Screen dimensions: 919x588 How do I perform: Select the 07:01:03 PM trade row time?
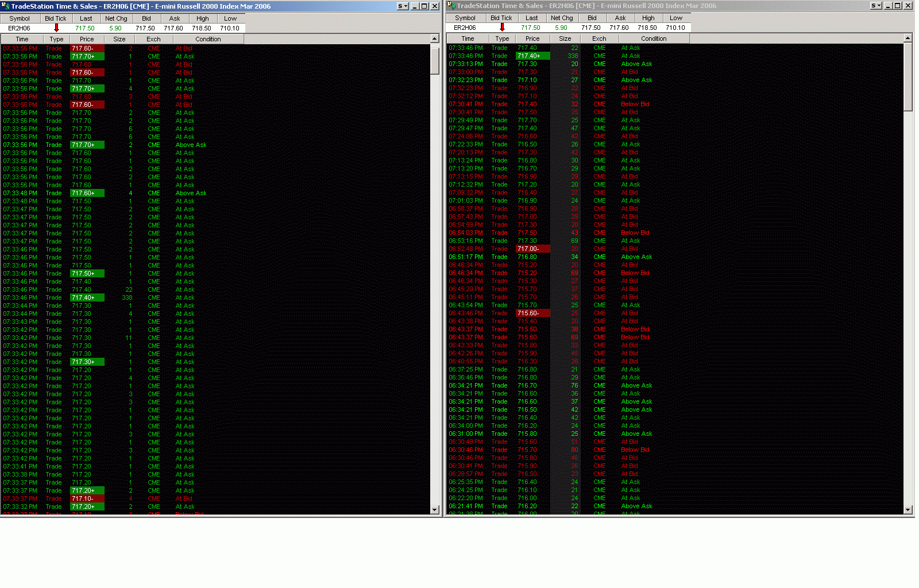pyautogui.click(x=465, y=200)
